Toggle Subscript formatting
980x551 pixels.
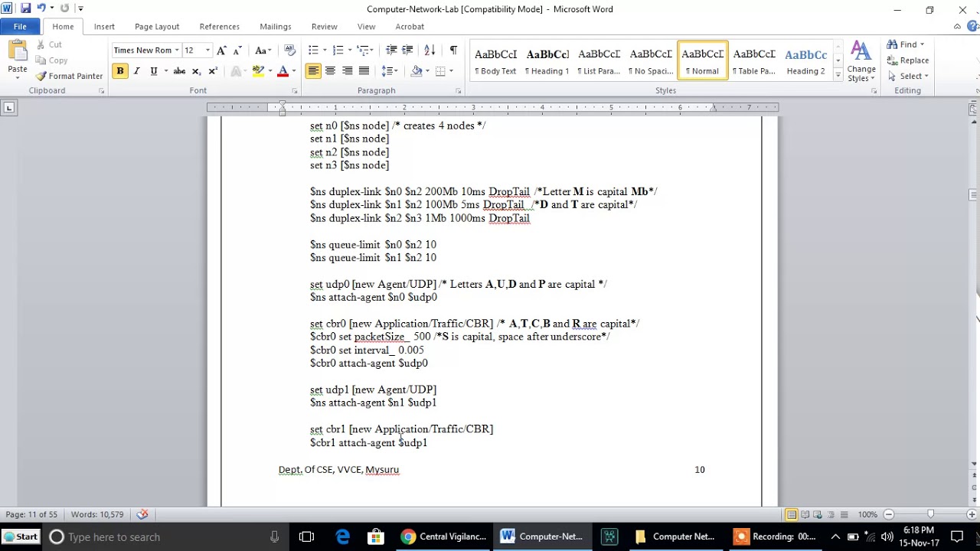pos(196,71)
